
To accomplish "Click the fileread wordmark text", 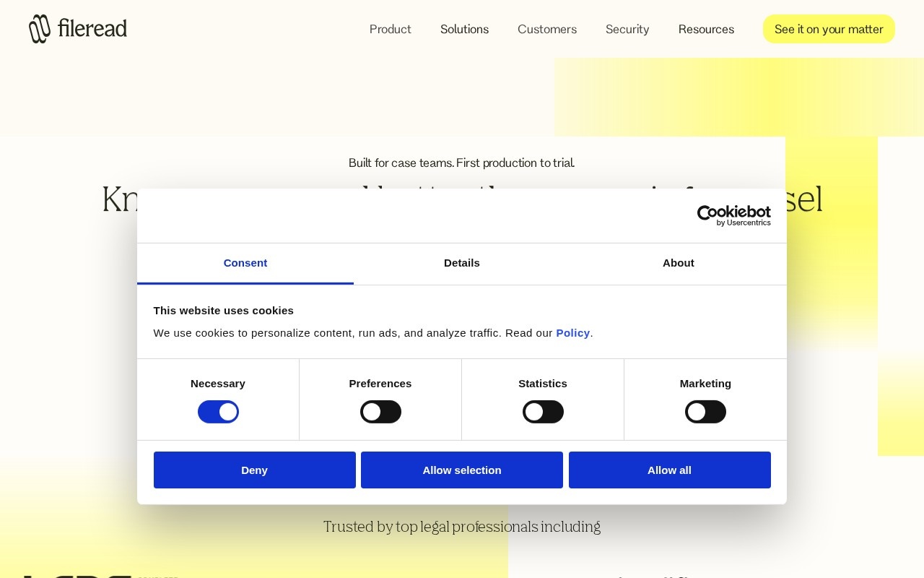I will [x=92, y=29].
